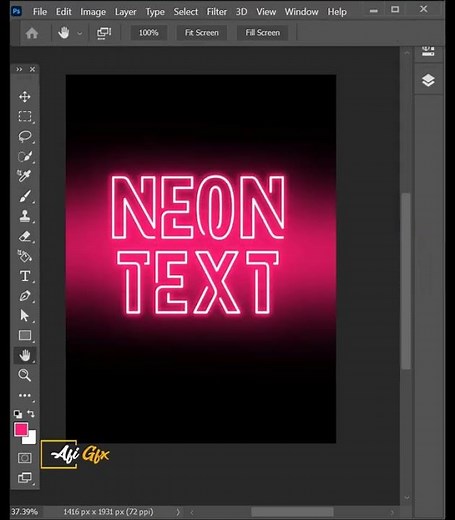Open Hand tool preset picker arrow

(80, 33)
